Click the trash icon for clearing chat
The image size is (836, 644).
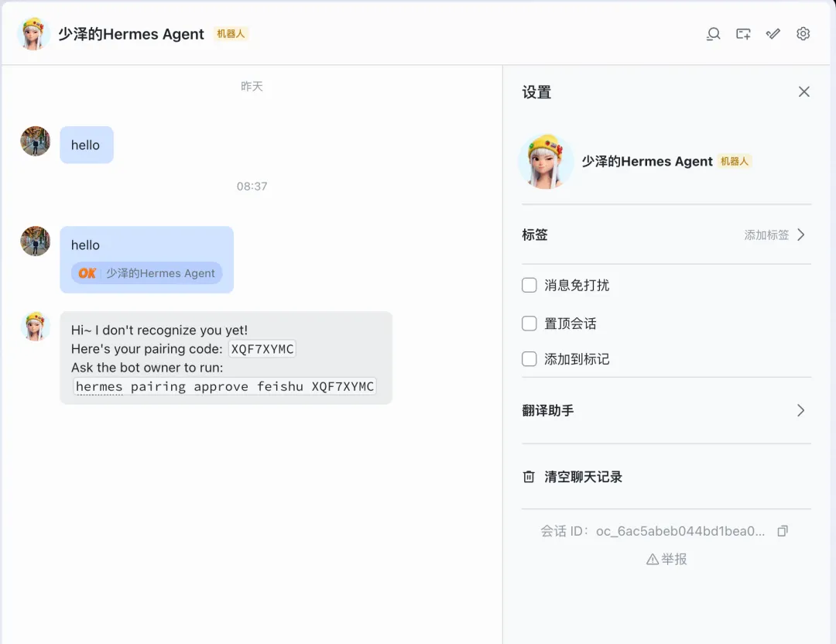529,477
